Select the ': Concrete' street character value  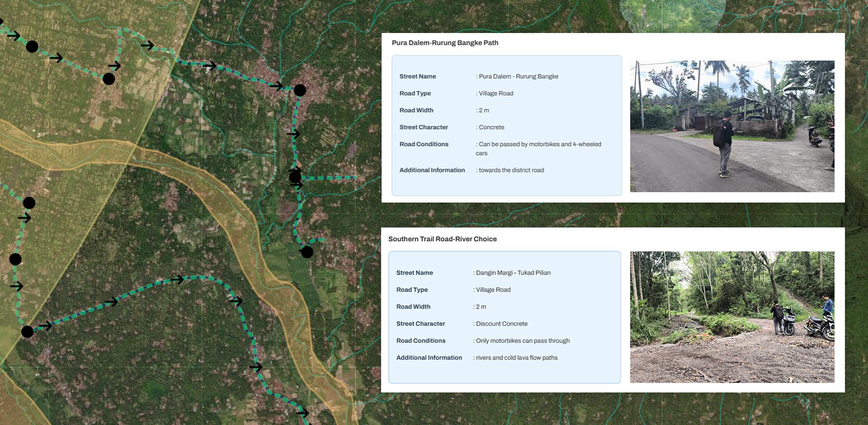click(490, 127)
